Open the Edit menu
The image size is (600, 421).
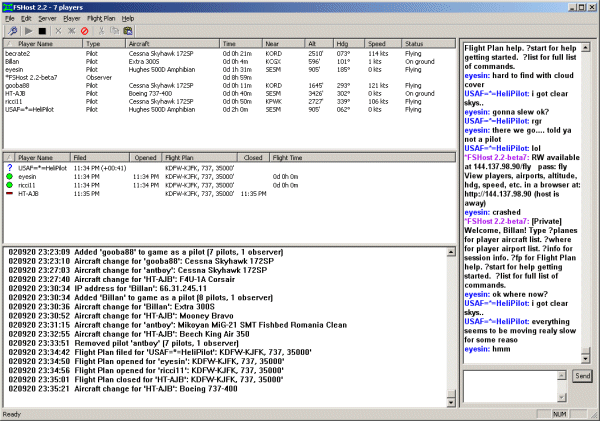pos(26,18)
